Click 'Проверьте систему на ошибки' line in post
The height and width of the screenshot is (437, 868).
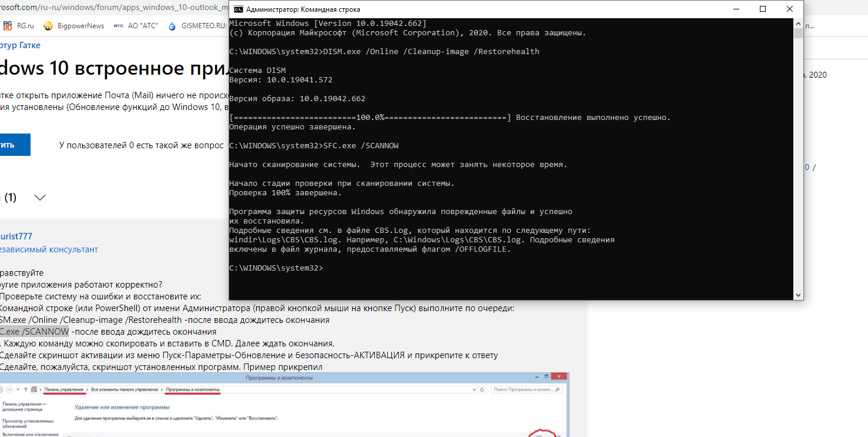click(100, 296)
